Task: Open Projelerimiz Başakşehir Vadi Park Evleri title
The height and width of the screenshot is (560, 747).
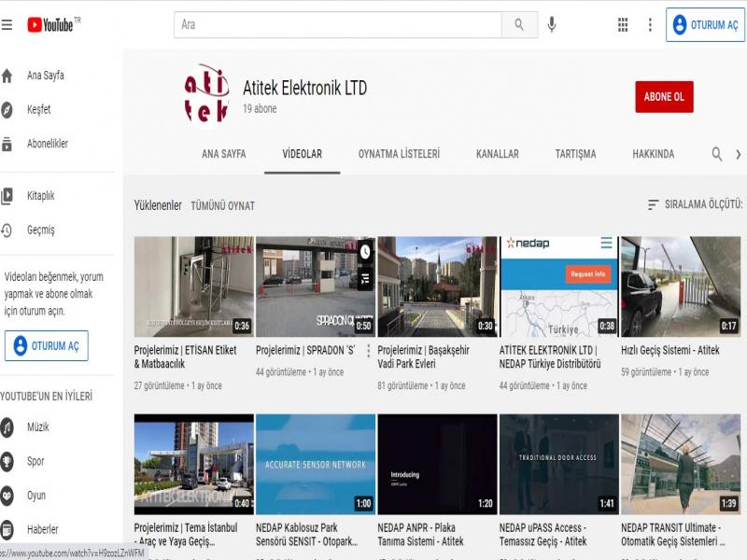Action: pos(424,357)
